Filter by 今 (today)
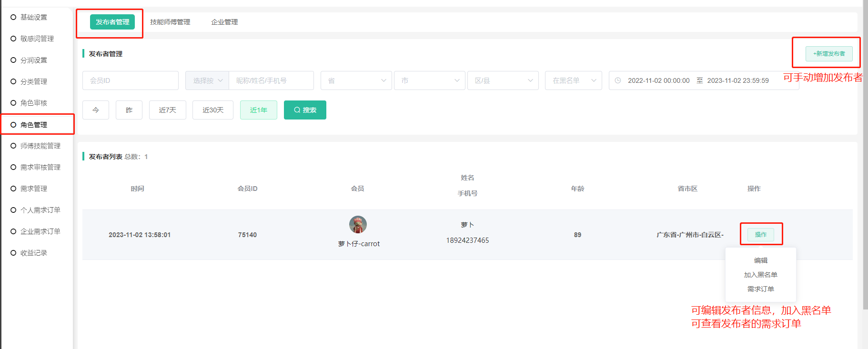 pyautogui.click(x=96, y=110)
